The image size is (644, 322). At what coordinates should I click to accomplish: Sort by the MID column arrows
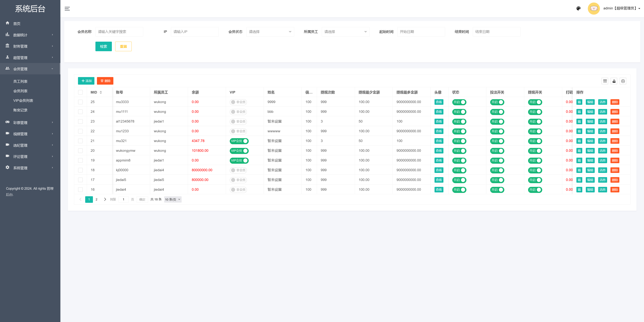pyautogui.click(x=101, y=92)
